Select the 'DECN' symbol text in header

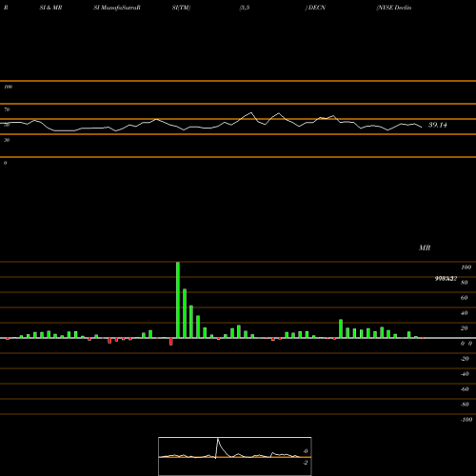click(317, 8)
